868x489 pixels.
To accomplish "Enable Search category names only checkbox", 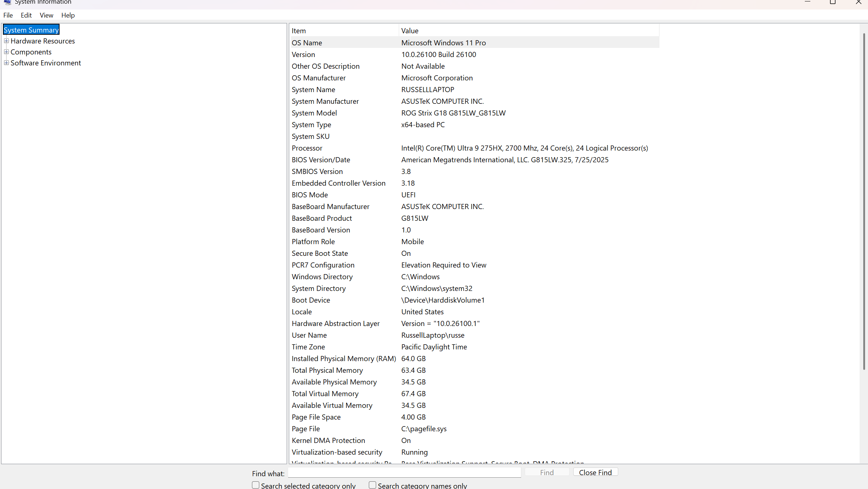I will [x=372, y=485].
